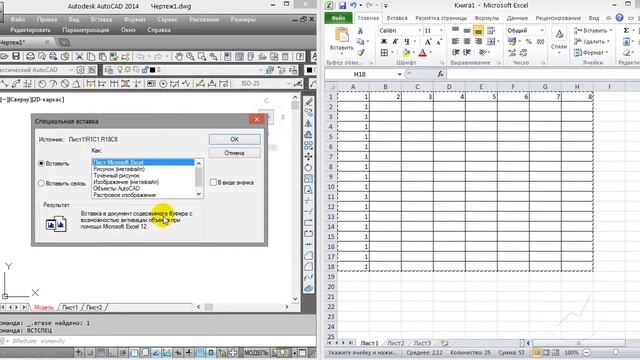Image resolution: width=640 pixels, height=360 pixels.
Task: Switch to the "Формулы" ribbon tab
Action: 487,18
